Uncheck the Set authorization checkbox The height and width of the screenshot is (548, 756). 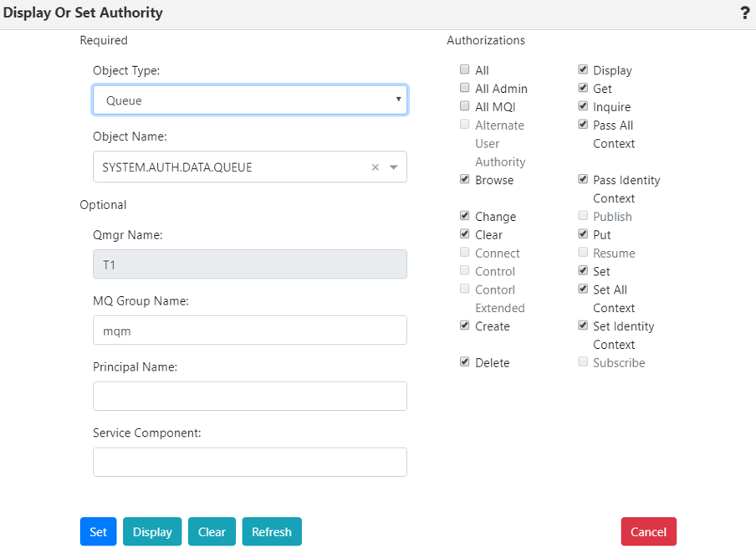[x=583, y=270]
